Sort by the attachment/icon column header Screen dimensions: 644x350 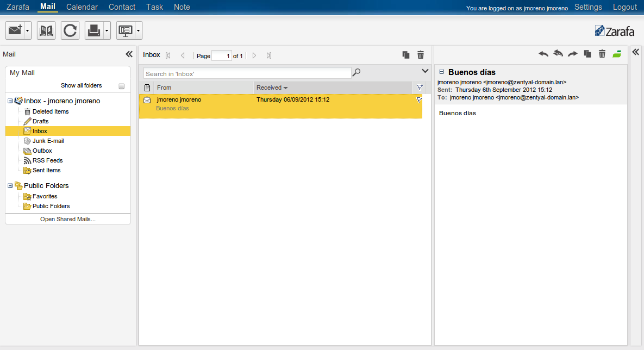point(147,87)
